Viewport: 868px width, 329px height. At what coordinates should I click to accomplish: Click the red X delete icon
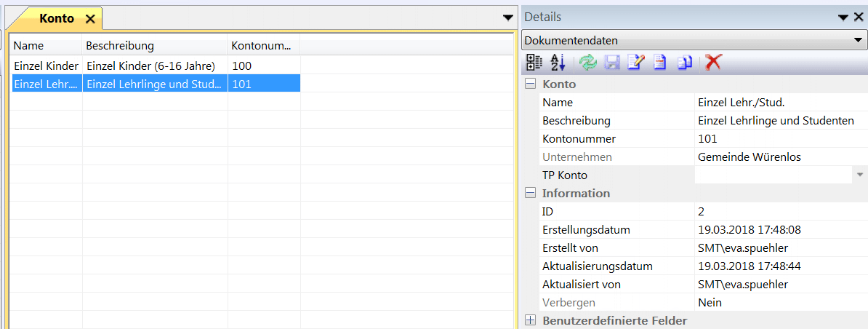[713, 63]
